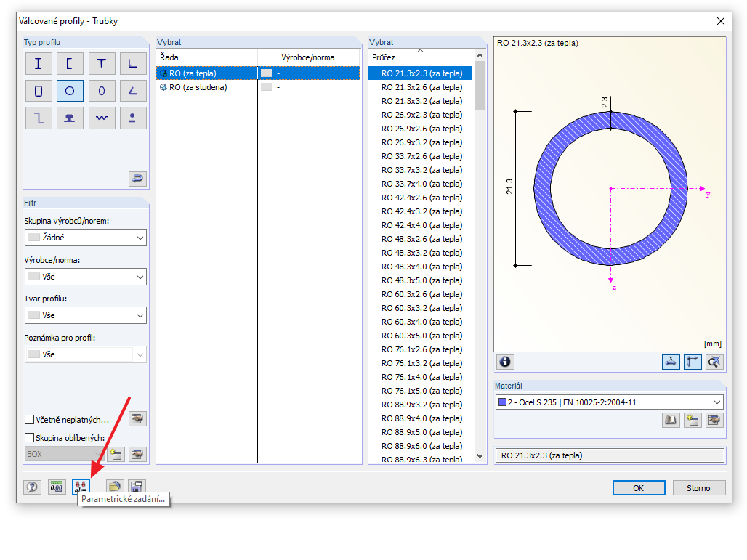Select the rail profile type
Screen dimensions: 747x560
tap(70, 118)
